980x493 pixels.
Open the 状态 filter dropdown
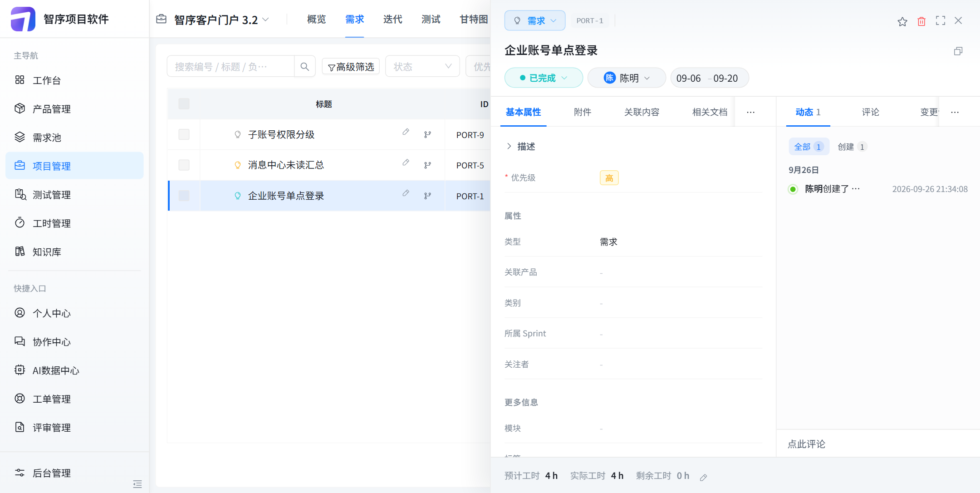(x=422, y=66)
